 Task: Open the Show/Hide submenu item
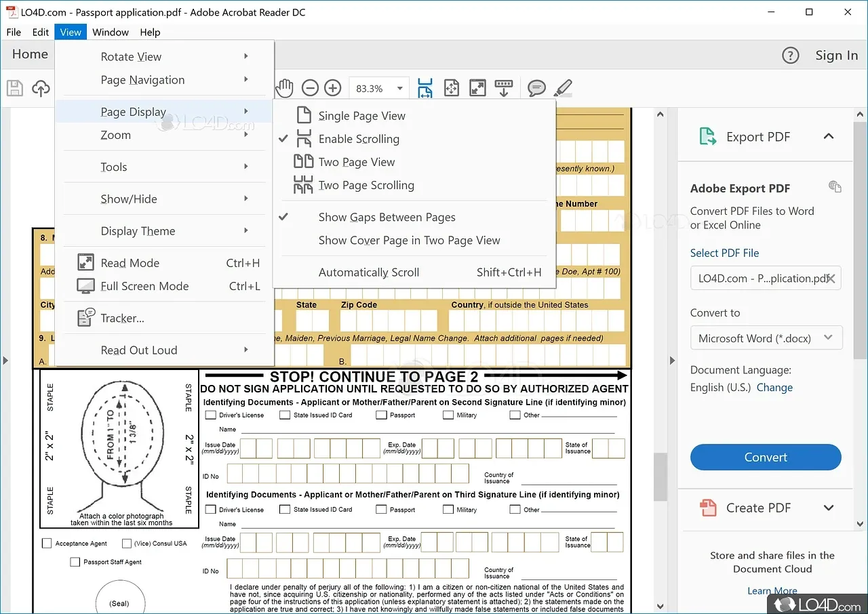[x=165, y=199]
